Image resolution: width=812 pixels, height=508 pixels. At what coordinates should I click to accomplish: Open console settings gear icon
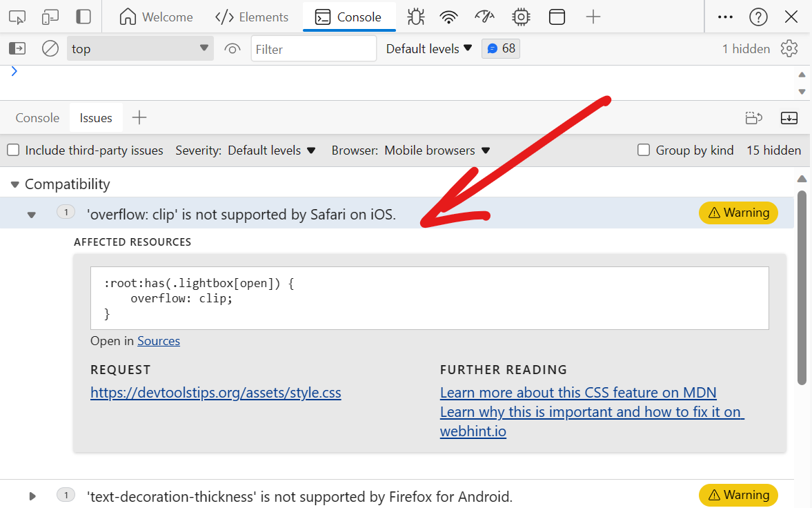coord(789,48)
